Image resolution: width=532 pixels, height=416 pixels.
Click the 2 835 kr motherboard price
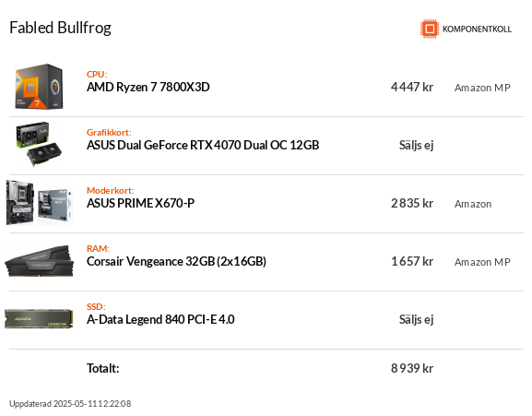coord(412,203)
